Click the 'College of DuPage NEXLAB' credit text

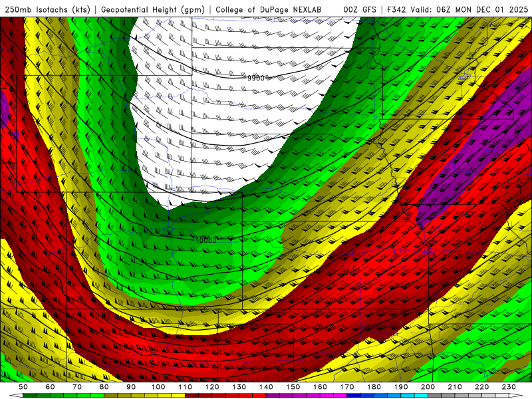click(268, 9)
